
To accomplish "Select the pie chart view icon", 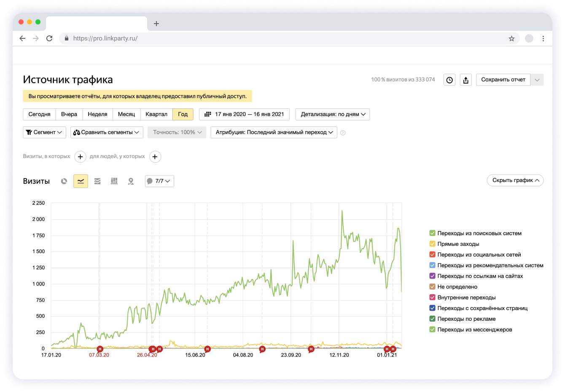I will point(64,181).
